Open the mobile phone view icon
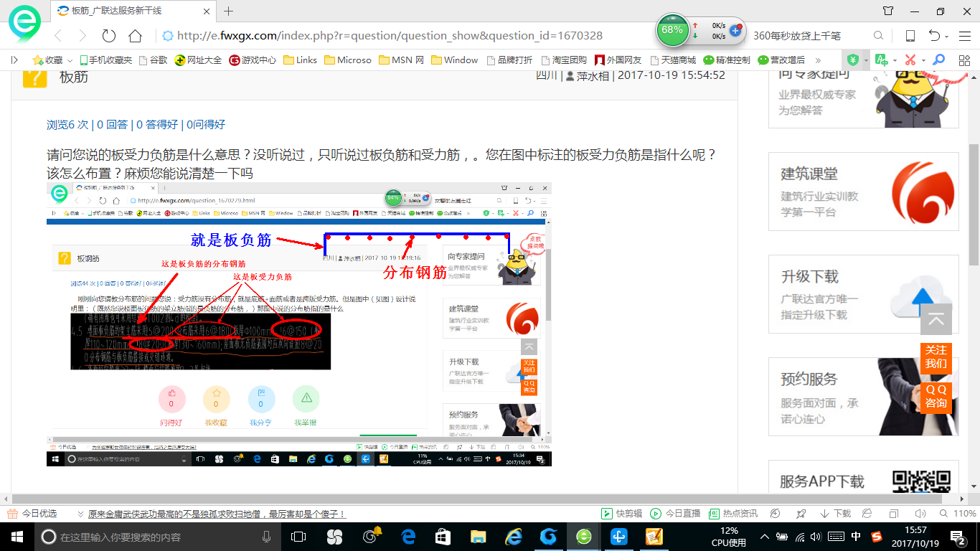980x551 pixels. pyautogui.click(x=910, y=36)
